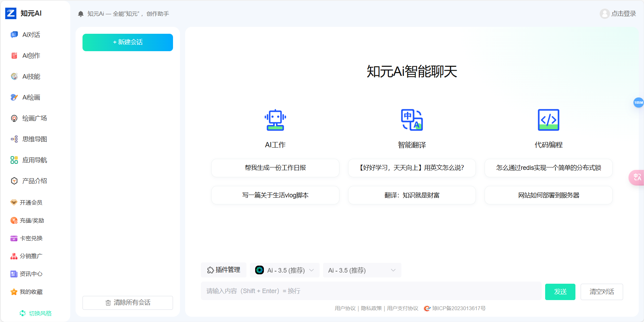Open the second Ai - 3.5 selector
This screenshot has width=644, height=322.
[362, 270]
